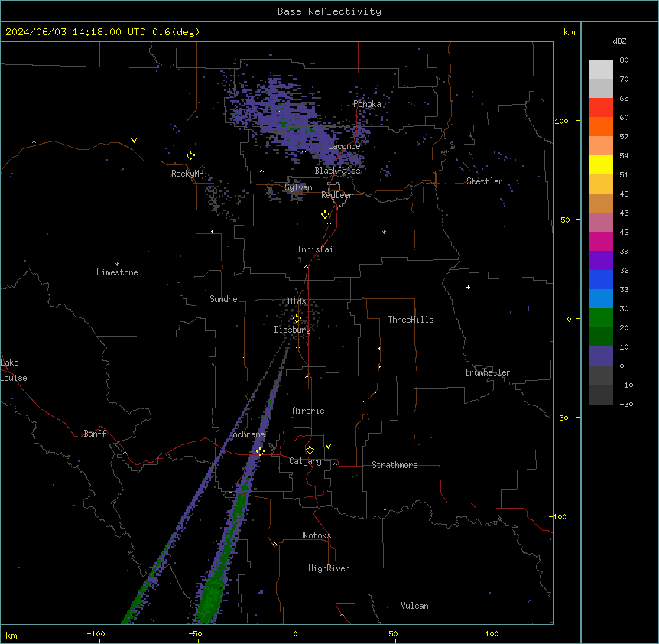Select the bright green 20-30 dBZ swatch
This screenshot has width=659, height=644.
(601, 318)
